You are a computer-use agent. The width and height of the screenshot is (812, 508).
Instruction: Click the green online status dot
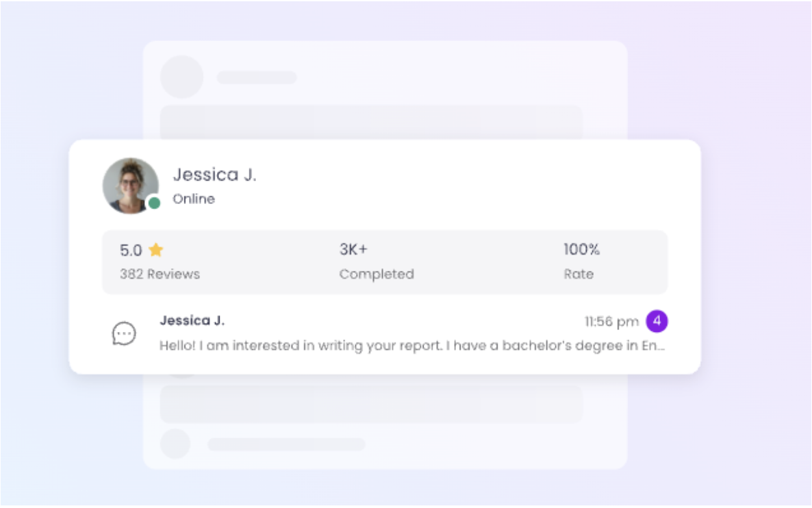pos(154,203)
